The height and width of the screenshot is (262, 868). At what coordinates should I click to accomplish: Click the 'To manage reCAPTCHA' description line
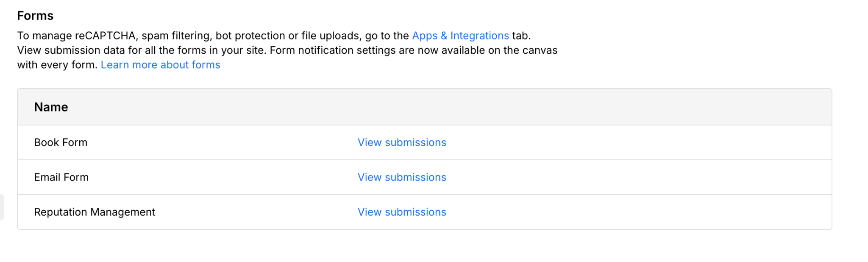point(76,36)
